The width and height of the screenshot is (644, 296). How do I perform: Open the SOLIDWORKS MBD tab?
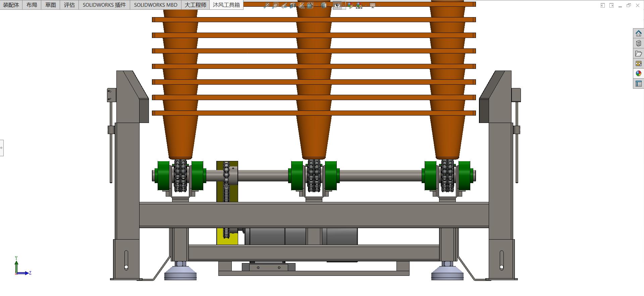click(156, 5)
